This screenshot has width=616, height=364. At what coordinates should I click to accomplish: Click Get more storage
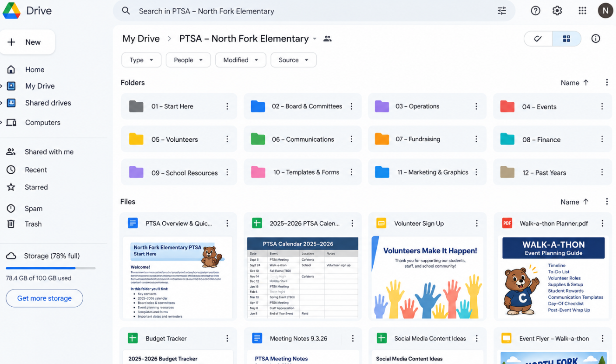pyautogui.click(x=44, y=298)
